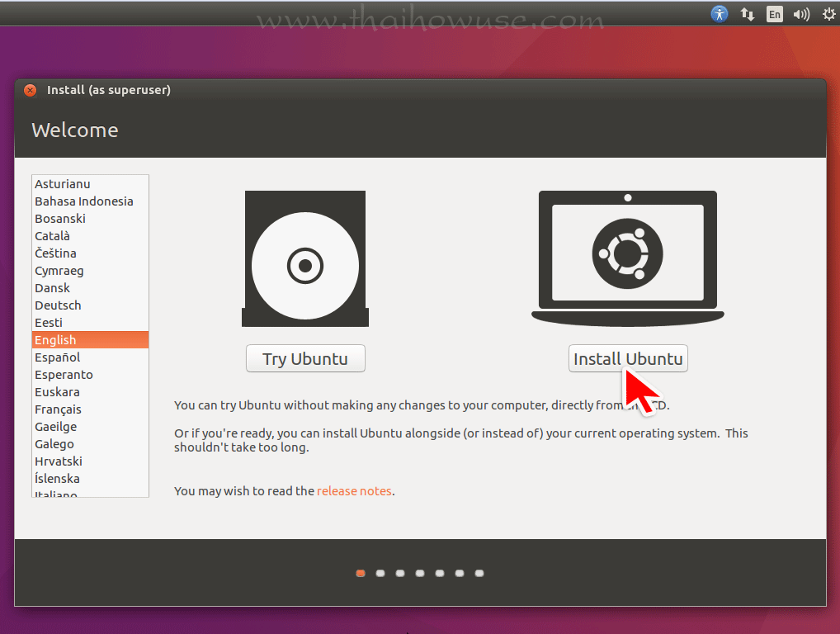840x634 pixels.
Task: Pick Deutsch from the language list
Action: 90,305
